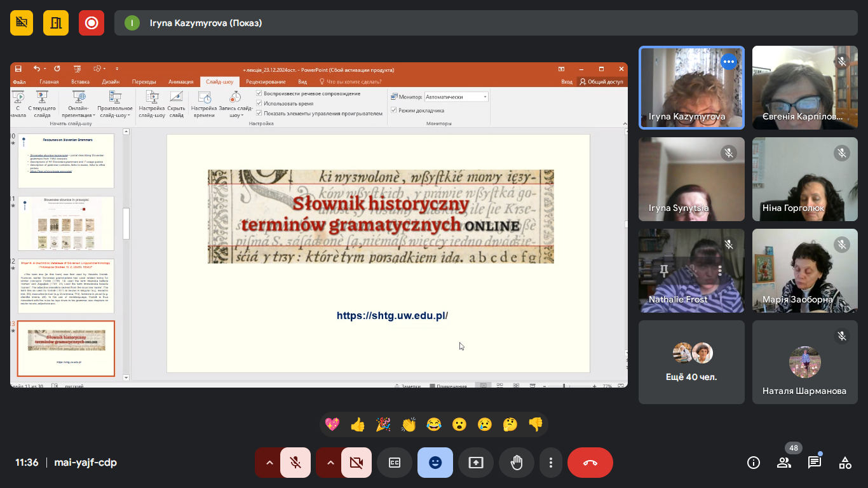Click the Вход sign-in button
The image size is (868, 488).
[x=567, y=81]
